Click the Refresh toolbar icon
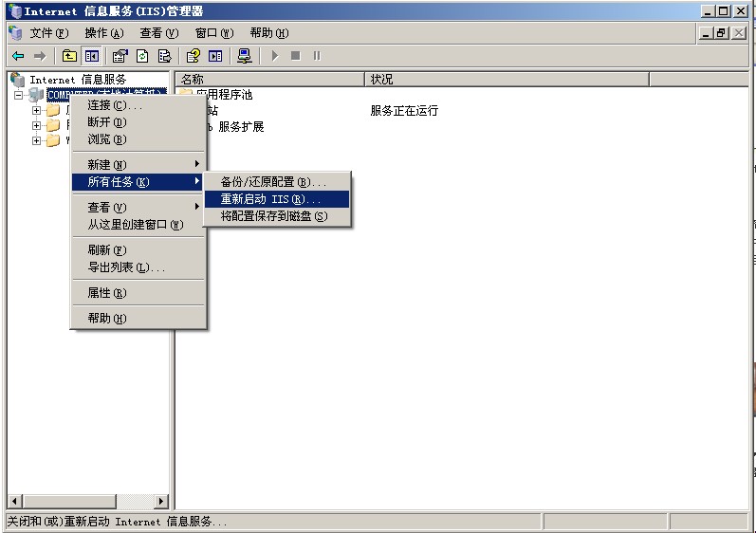 (142, 56)
